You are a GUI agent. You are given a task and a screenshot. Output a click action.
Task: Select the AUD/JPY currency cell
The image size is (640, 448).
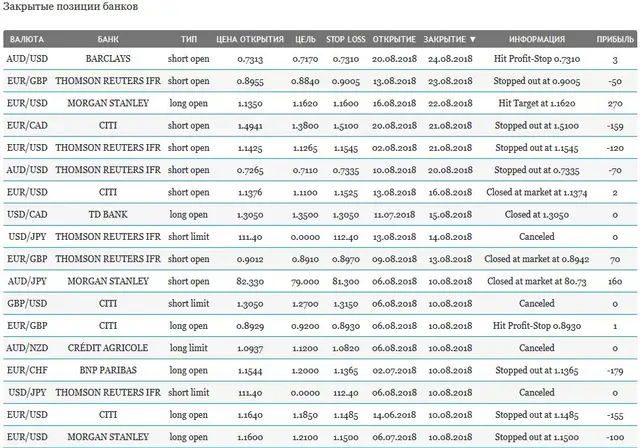(27, 282)
